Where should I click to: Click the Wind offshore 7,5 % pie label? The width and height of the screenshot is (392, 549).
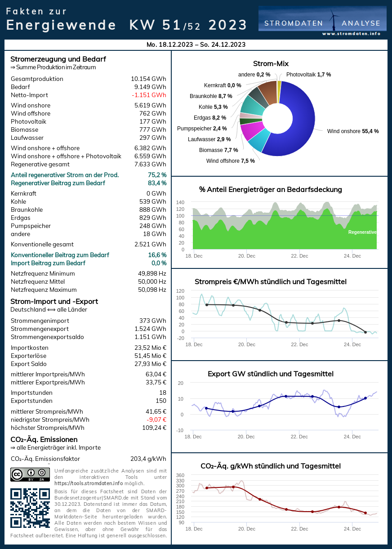(x=231, y=161)
